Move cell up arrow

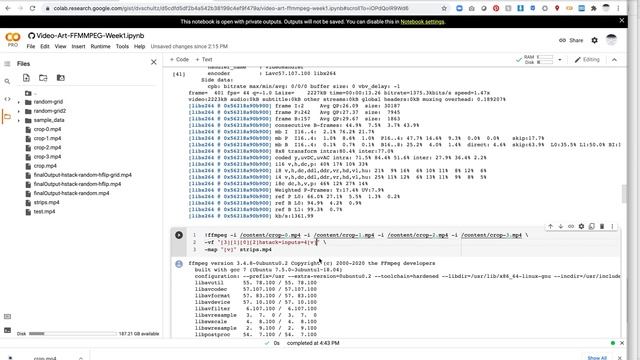[x=550, y=226]
